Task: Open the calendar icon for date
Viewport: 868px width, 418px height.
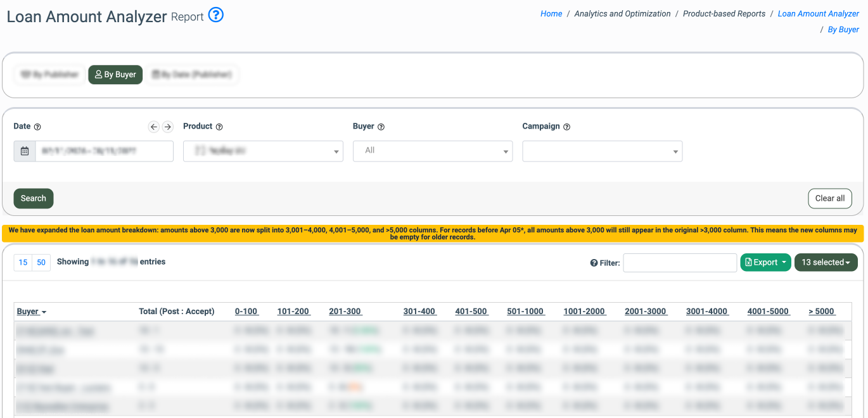Action: tap(25, 151)
